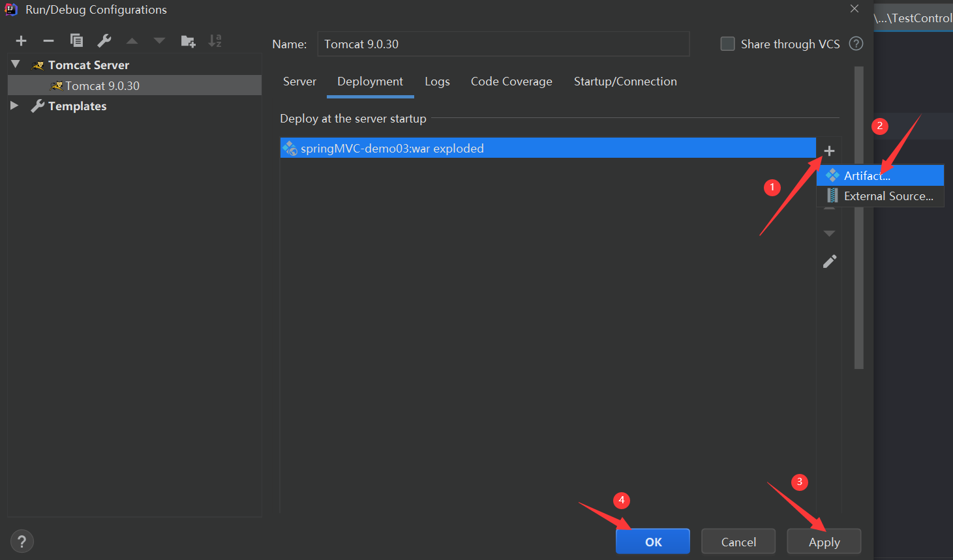
Task: Edit the deployment artifact with the pencil icon
Action: 830,261
